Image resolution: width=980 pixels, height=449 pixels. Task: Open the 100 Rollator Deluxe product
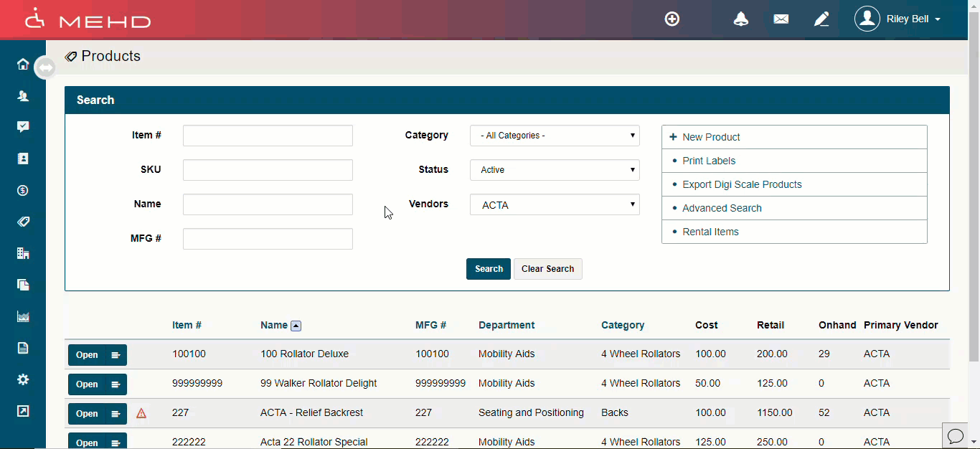pos(87,355)
